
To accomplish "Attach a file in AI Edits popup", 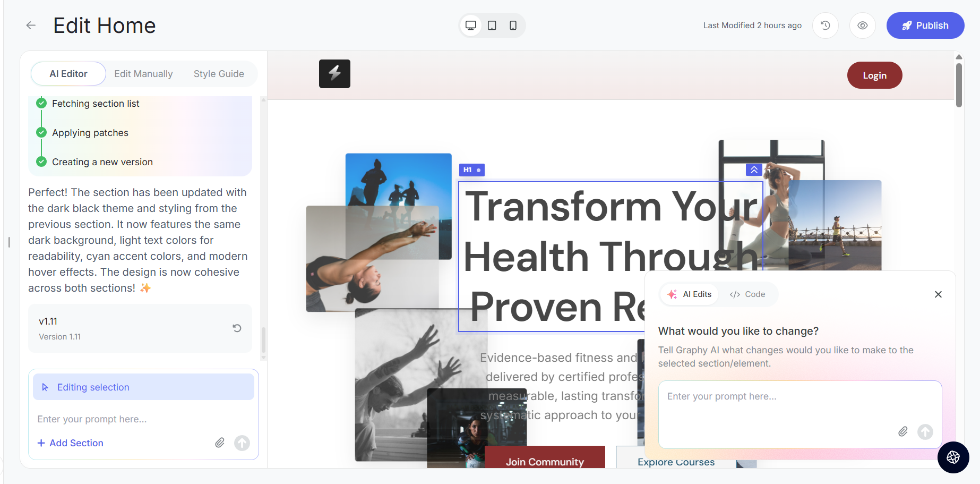I will tap(903, 431).
